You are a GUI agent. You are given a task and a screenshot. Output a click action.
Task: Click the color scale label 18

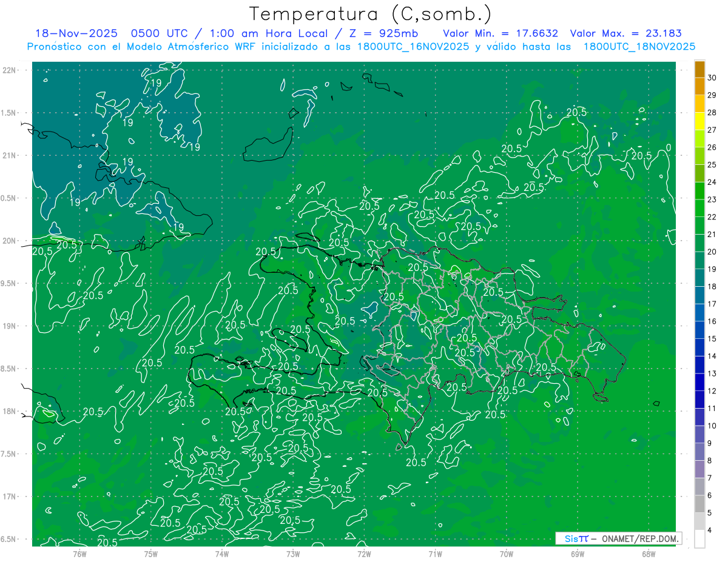click(712, 287)
